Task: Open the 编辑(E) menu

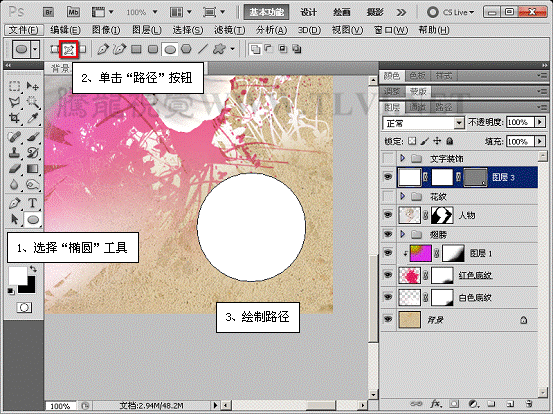Action: (65, 30)
